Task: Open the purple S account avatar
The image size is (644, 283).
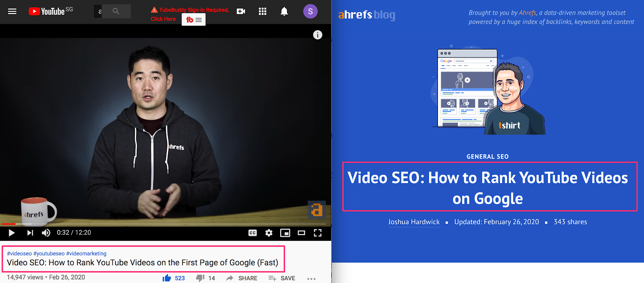Action: 310,11
